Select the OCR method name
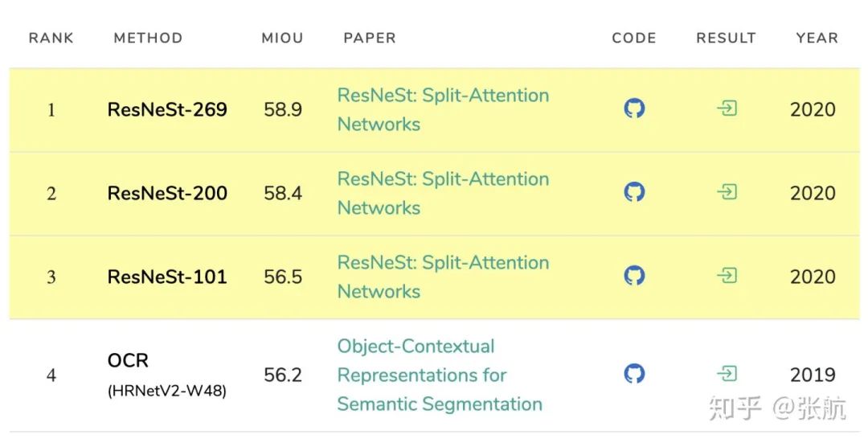868x443 pixels. (129, 360)
